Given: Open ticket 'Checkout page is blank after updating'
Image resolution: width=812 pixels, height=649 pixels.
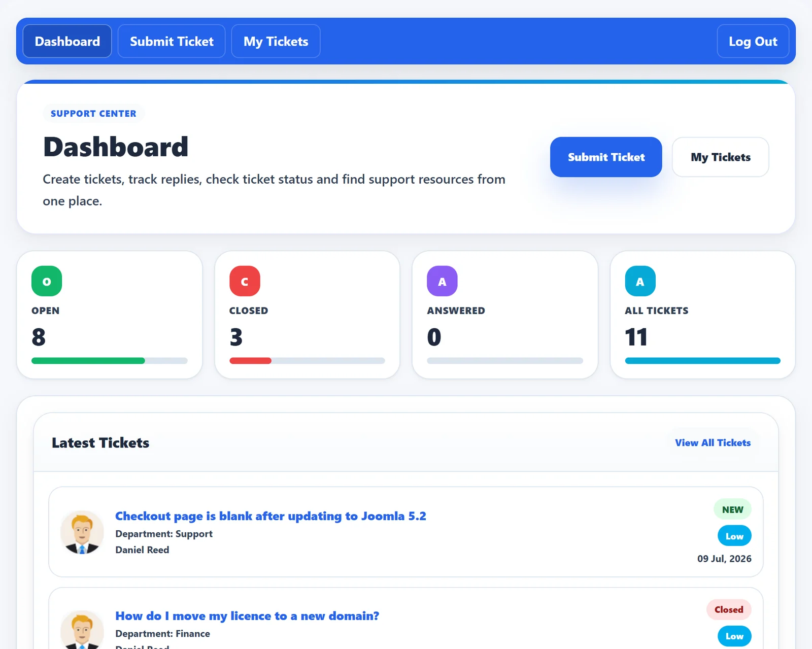Looking at the screenshot, I should (x=270, y=516).
